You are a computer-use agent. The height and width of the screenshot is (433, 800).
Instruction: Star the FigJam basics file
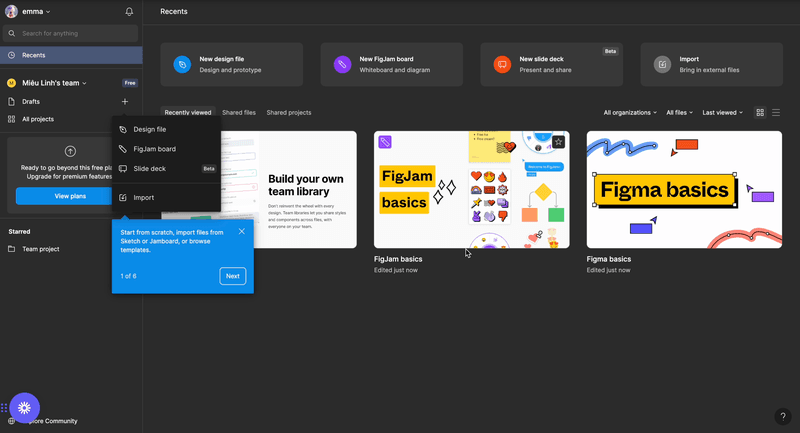(x=558, y=142)
